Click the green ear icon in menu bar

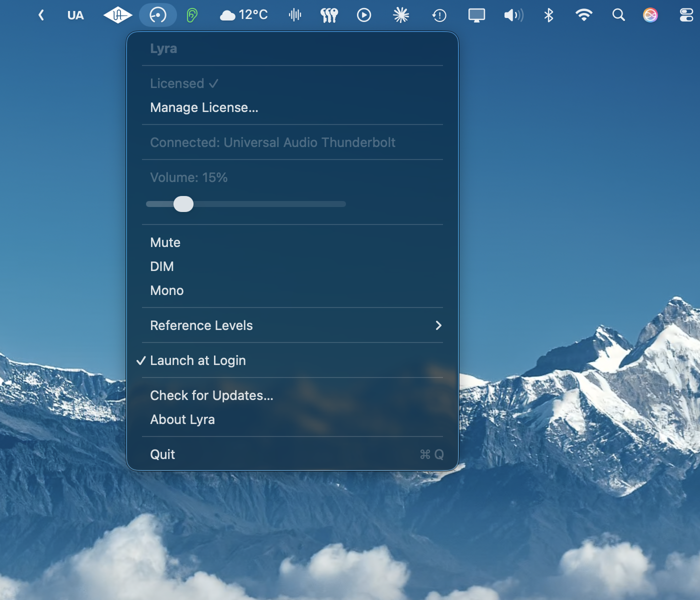(192, 15)
